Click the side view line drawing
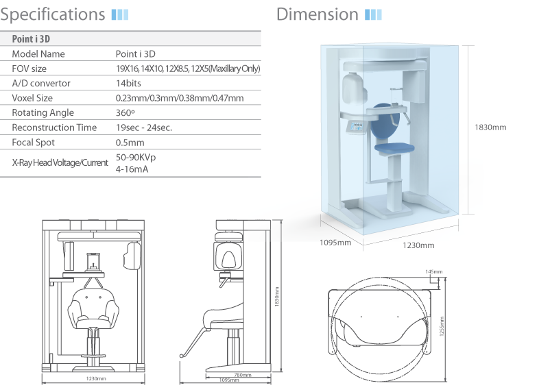Screen dimensions: 550x392 [225, 296]
